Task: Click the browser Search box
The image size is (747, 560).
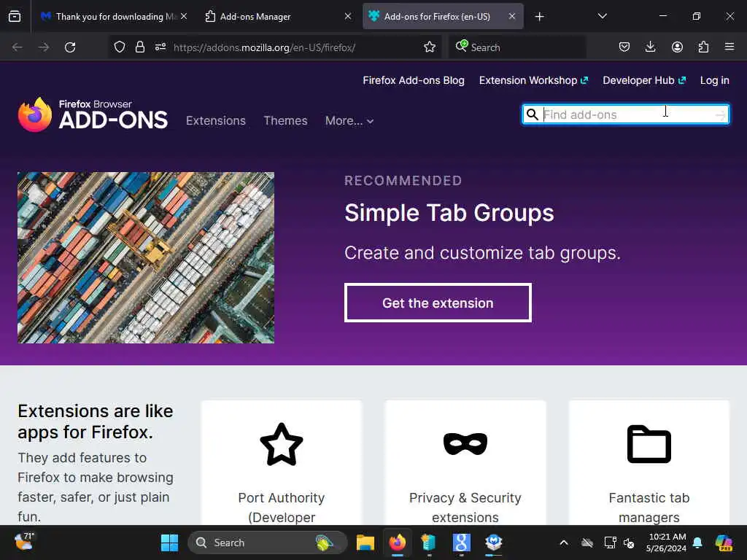Action: click(x=517, y=47)
